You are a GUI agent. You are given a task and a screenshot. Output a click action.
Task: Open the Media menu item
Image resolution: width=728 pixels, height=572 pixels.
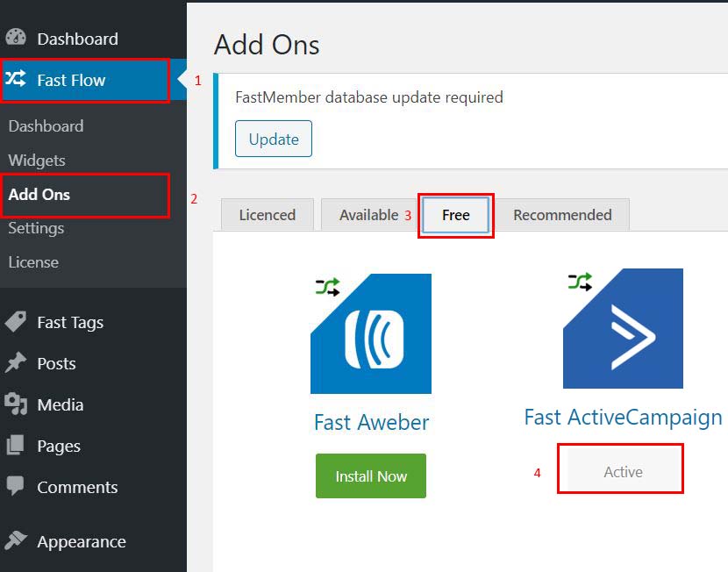[93, 404]
